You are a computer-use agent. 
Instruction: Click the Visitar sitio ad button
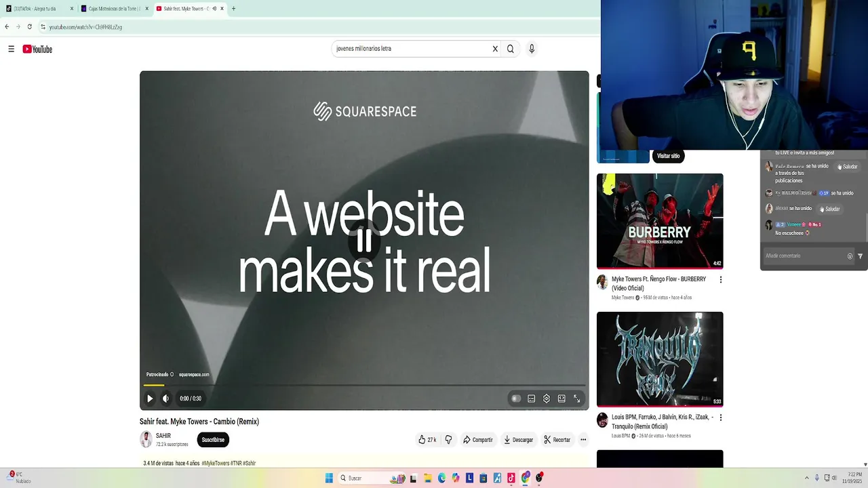pyautogui.click(x=668, y=156)
